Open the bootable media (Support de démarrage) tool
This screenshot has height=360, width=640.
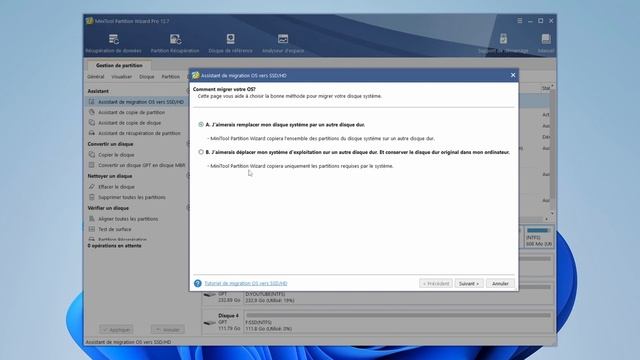[x=503, y=44]
